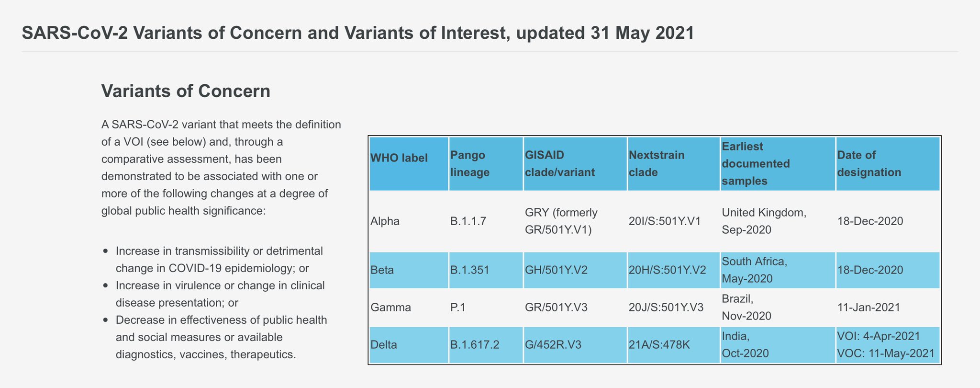Viewport: 980px width, 388px height.
Task: Select the B.1.617.2 lineage cell
Action: (x=475, y=345)
